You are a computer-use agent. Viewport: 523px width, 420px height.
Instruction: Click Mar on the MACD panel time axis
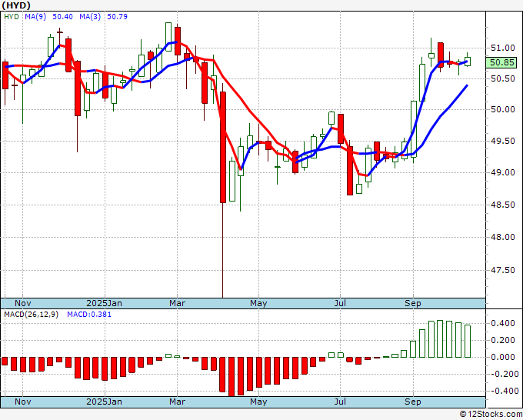point(177,402)
